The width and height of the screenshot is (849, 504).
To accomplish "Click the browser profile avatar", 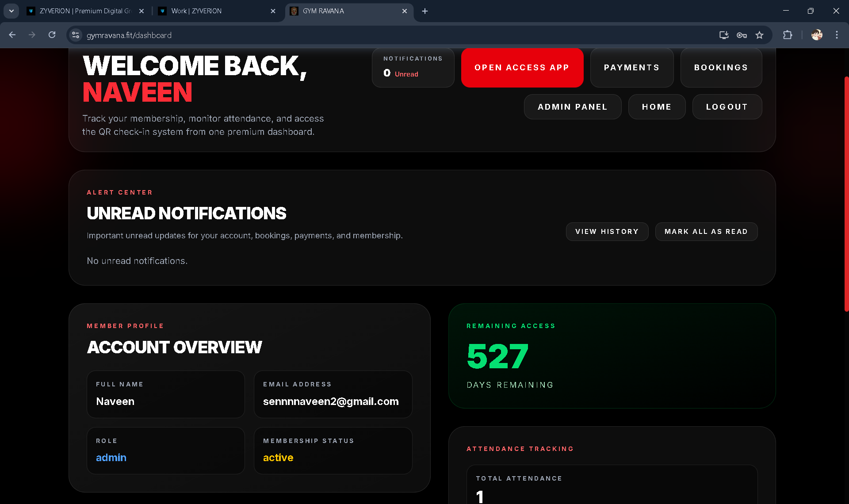I will [817, 35].
